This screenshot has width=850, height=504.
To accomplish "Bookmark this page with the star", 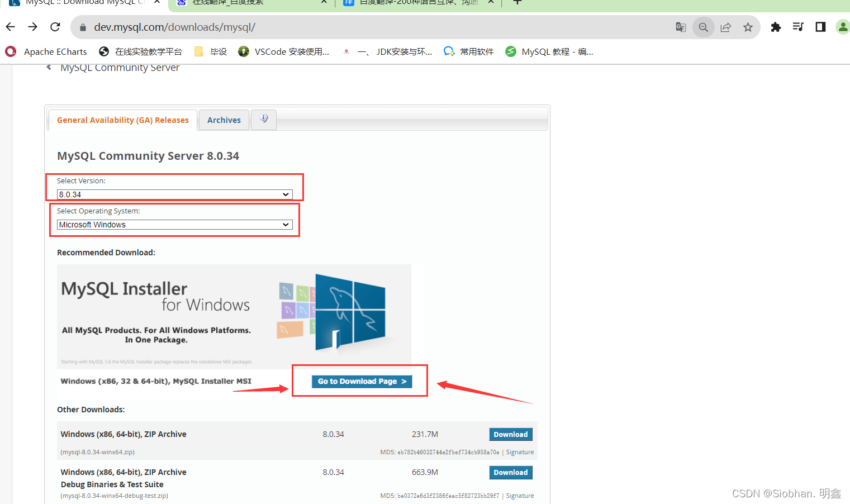I will 748,27.
